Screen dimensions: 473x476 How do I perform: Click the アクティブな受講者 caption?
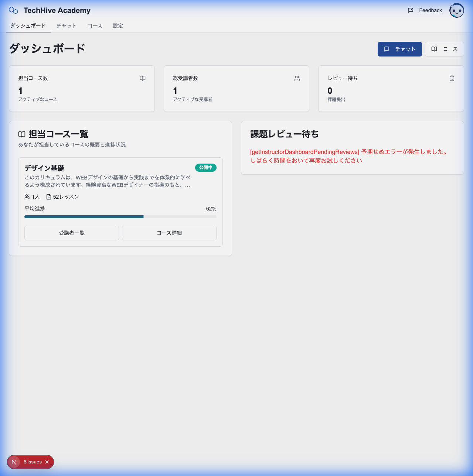193,100
